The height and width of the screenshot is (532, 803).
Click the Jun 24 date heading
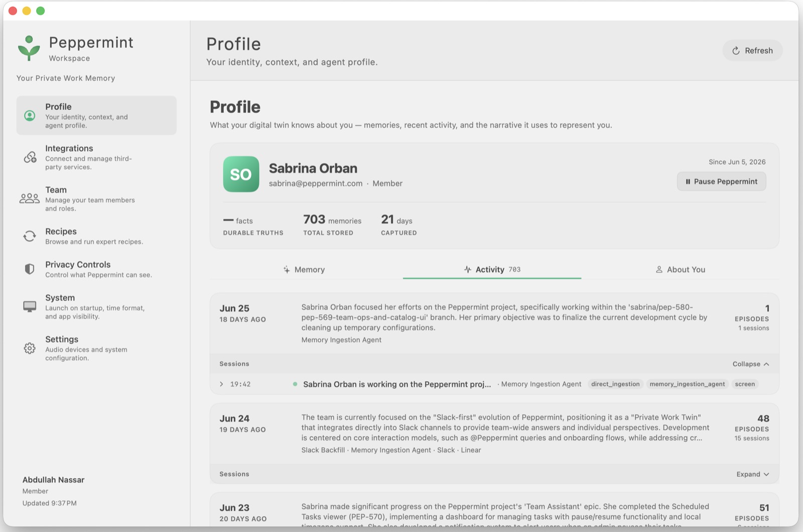pyautogui.click(x=234, y=419)
